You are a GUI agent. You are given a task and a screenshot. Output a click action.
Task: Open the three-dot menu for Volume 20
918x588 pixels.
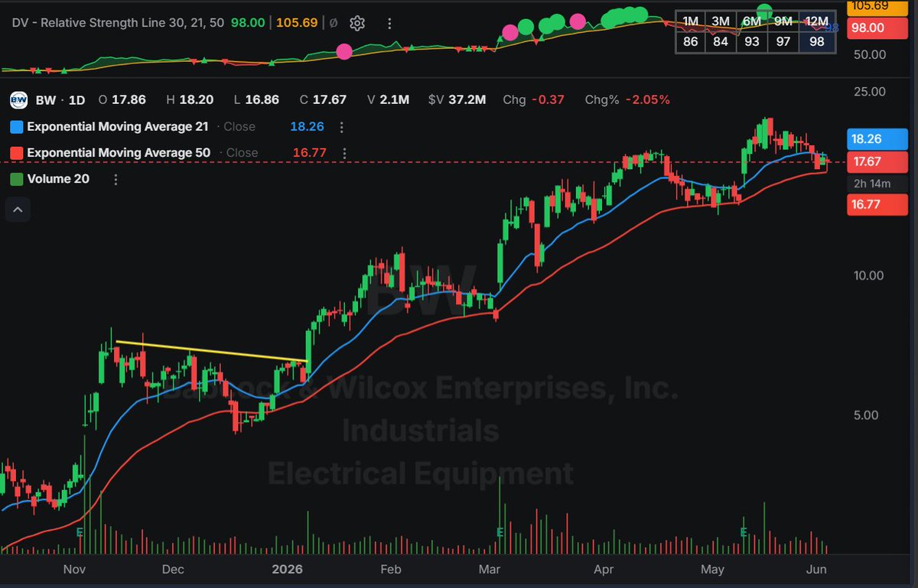(116, 179)
